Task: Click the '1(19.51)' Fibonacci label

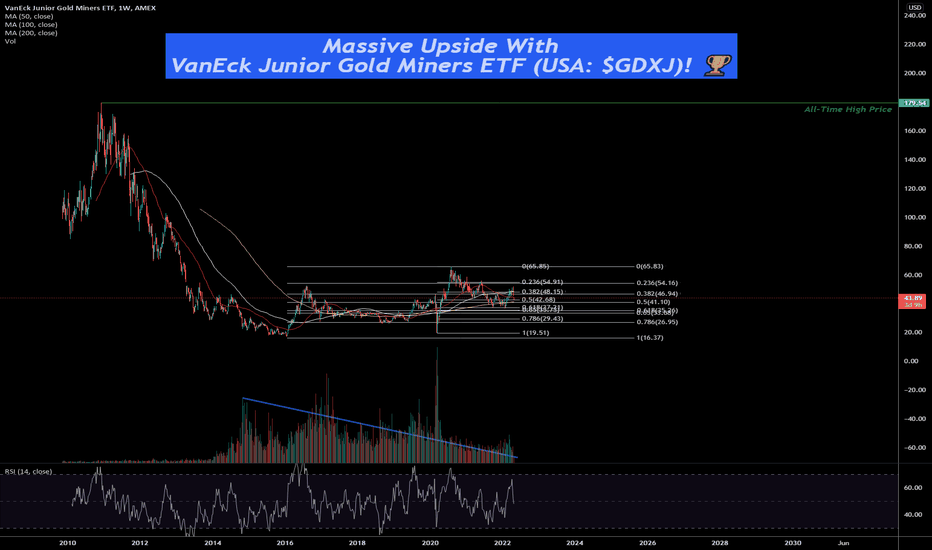Action: (535, 333)
